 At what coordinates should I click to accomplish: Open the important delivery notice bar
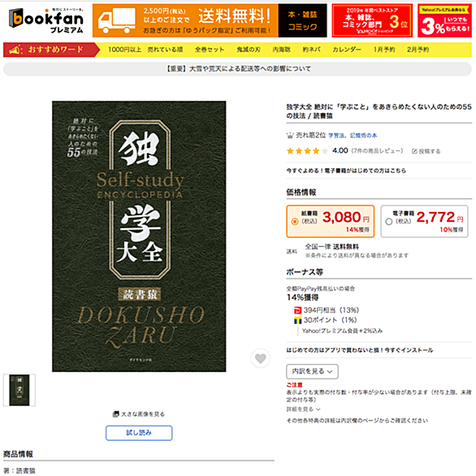237,69
